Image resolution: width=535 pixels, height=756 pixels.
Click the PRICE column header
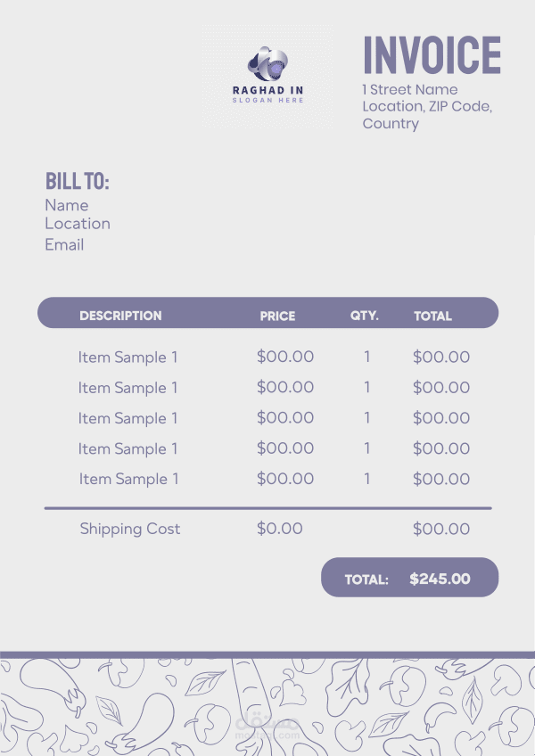click(277, 316)
